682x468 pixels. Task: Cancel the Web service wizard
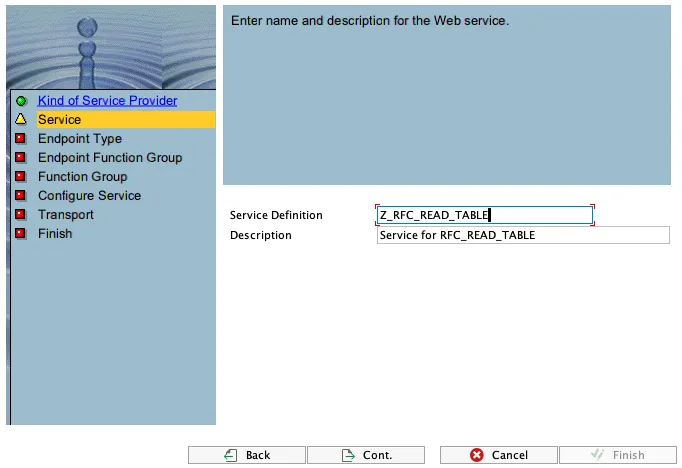[x=498, y=455]
